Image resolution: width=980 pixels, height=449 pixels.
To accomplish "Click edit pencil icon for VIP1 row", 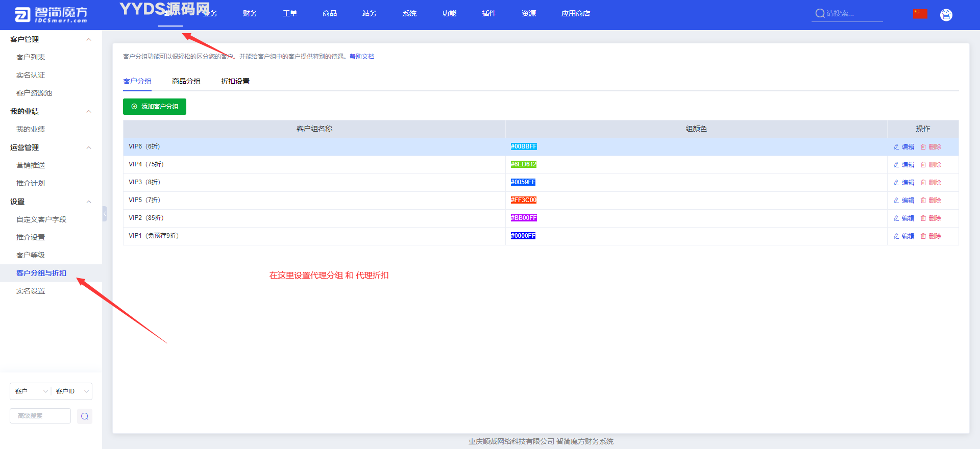I will (896, 236).
